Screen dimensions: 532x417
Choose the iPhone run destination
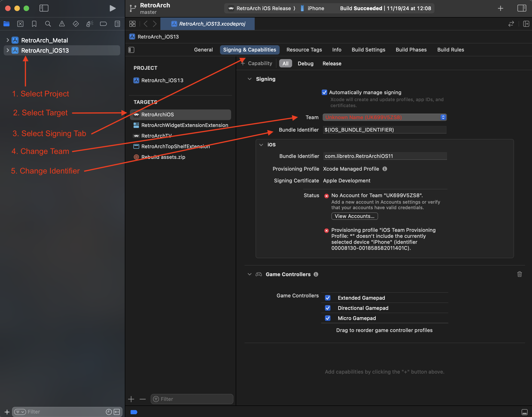tap(312, 8)
